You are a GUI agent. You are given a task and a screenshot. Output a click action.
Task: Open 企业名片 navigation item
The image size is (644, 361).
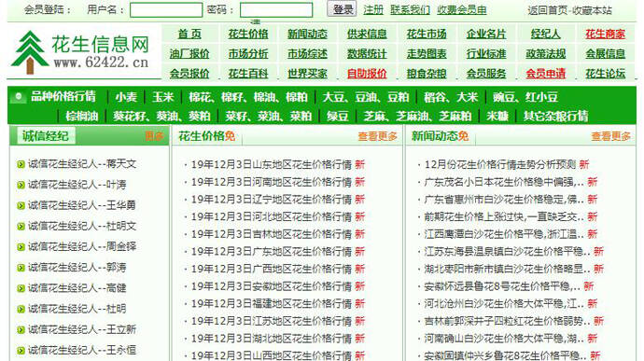point(486,35)
